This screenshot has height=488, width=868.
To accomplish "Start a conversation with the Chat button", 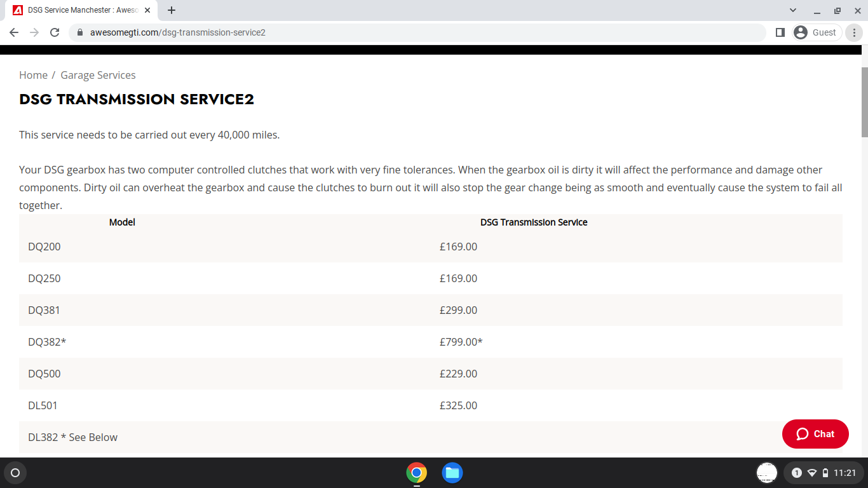I will tap(815, 434).
